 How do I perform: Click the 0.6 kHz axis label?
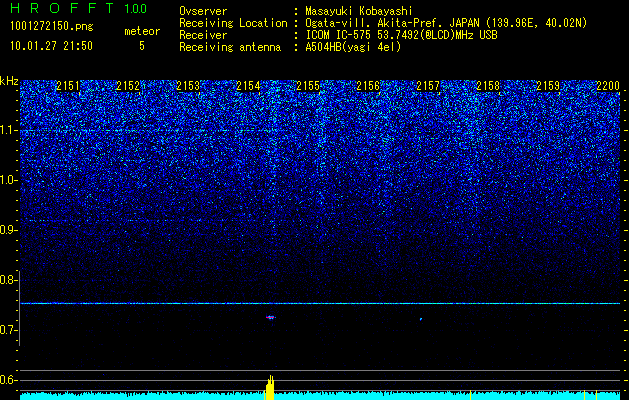9,380
